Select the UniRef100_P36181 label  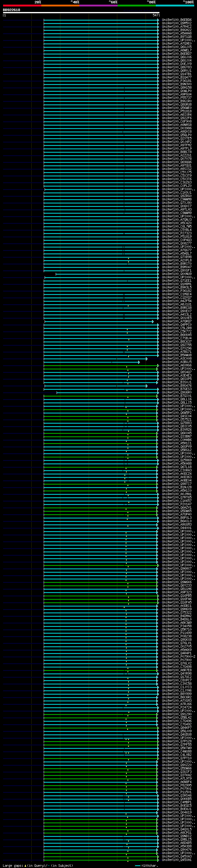176,81
